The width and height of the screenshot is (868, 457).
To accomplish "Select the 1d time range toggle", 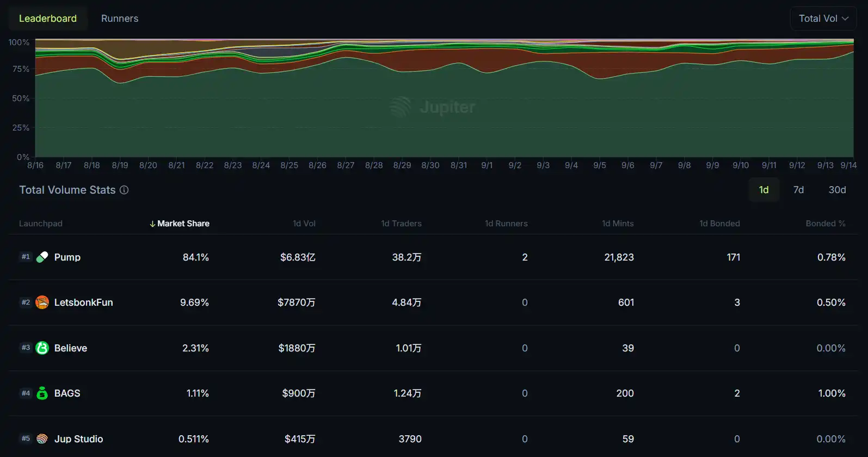I will pos(764,190).
